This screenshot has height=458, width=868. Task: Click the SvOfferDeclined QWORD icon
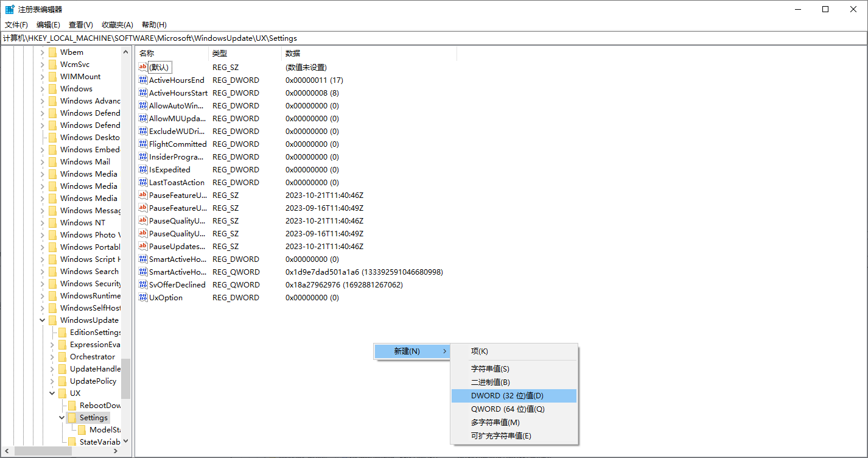pos(143,284)
